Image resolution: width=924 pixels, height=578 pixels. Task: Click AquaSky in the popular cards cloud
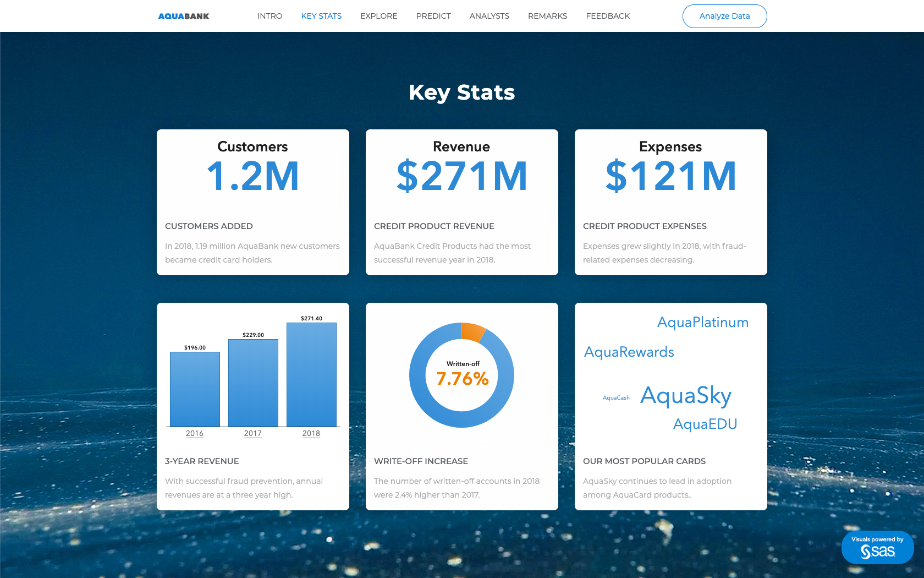pyautogui.click(x=686, y=396)
